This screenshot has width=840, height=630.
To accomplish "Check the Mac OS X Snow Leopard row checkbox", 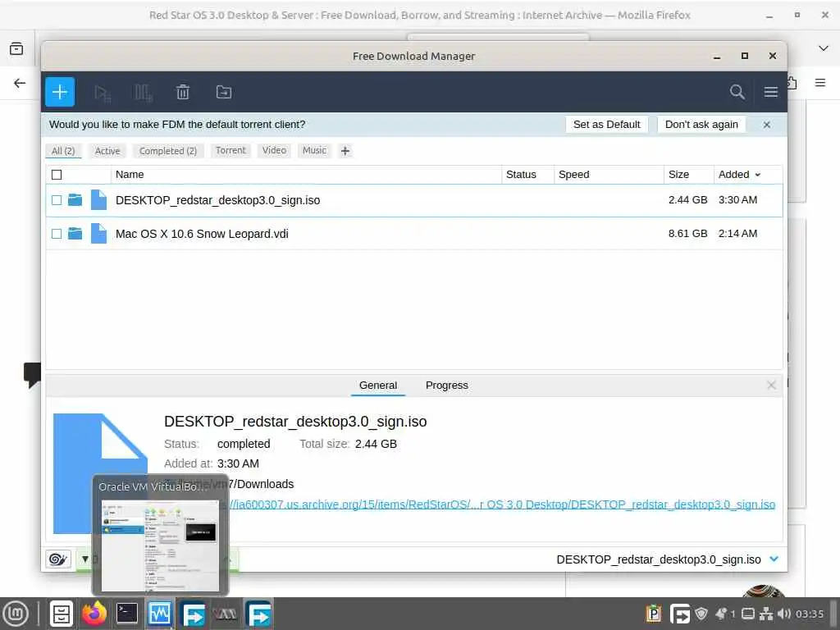I will [57, 234].
